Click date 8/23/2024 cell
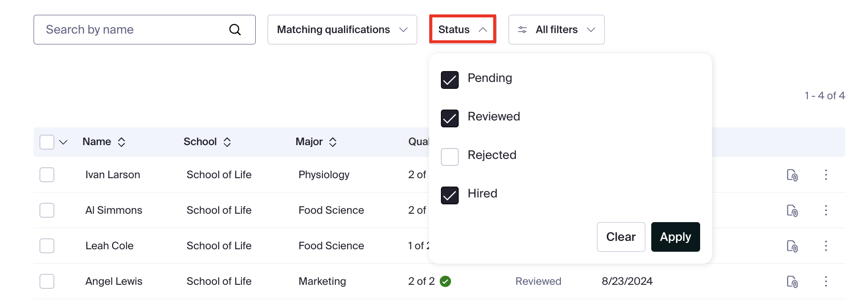Screen dimensions: 868x308 coord(627,281)
